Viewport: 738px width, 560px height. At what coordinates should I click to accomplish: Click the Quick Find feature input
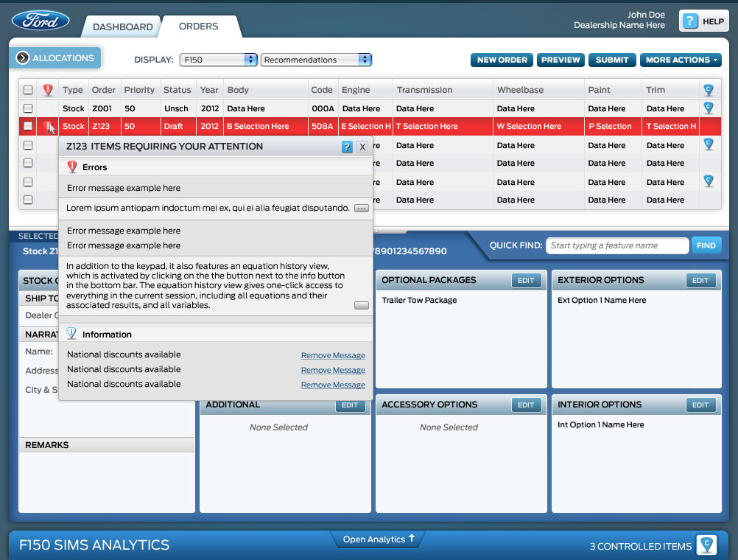click(x=616, y=245)
